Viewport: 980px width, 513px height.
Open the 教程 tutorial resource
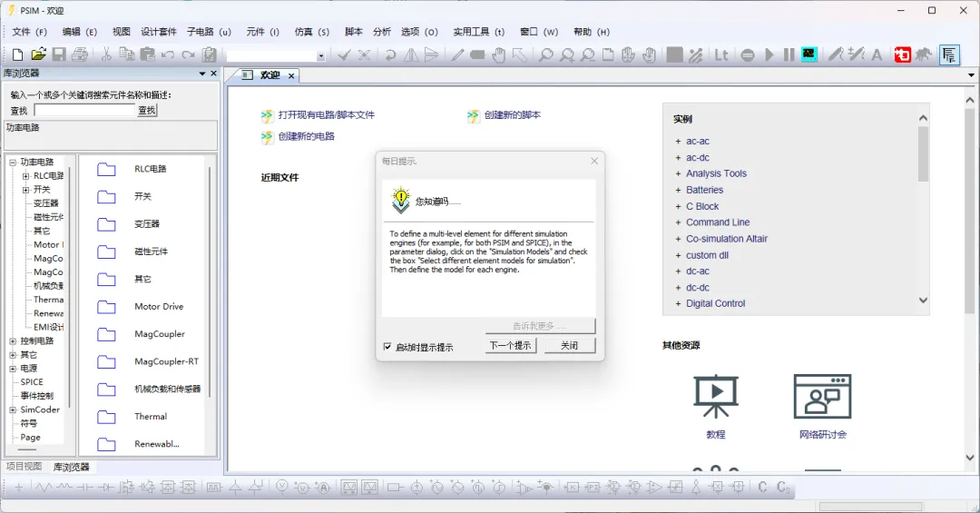click(716, 407)
